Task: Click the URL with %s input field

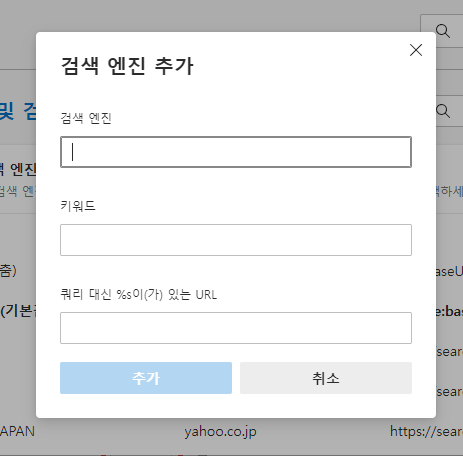Action: pyautogui.click(x=236, y=328)
